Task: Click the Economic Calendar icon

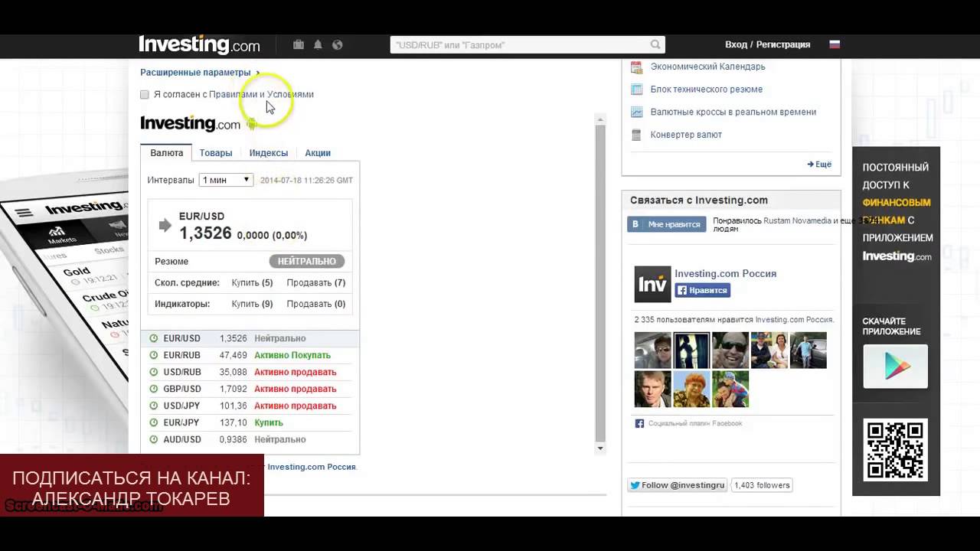Action: pyautogui.click(x=636, y=67)
